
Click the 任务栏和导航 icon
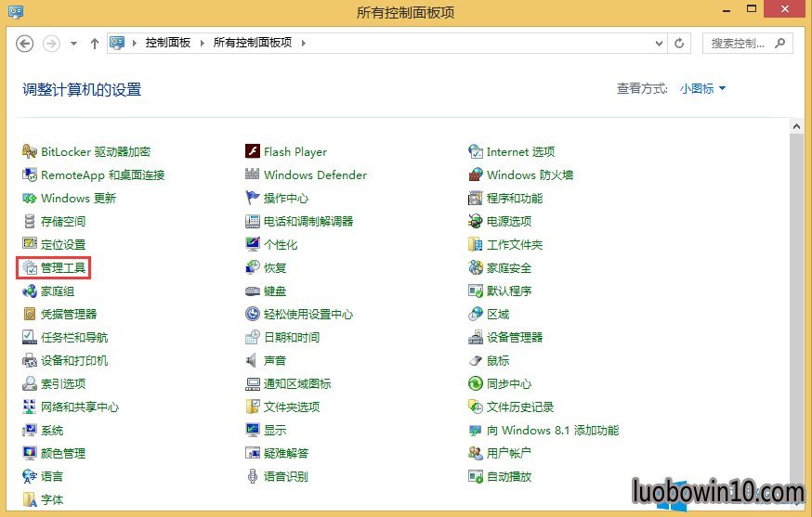30,338
